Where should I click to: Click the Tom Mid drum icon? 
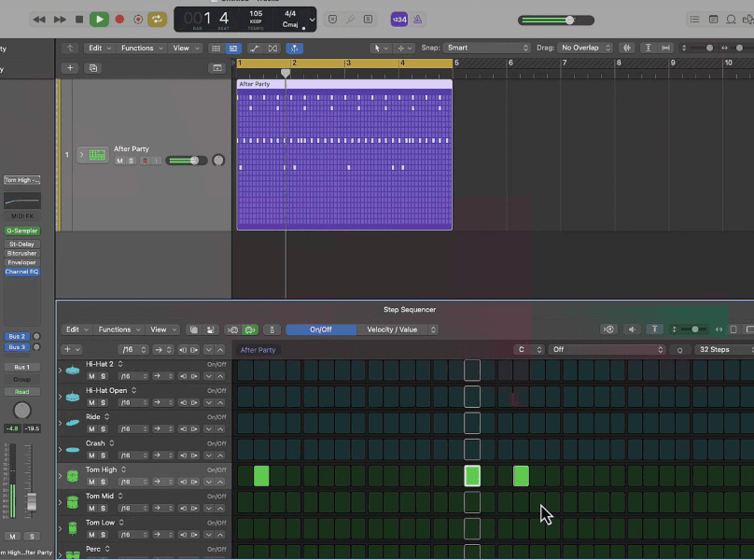[x=73, y=502]
